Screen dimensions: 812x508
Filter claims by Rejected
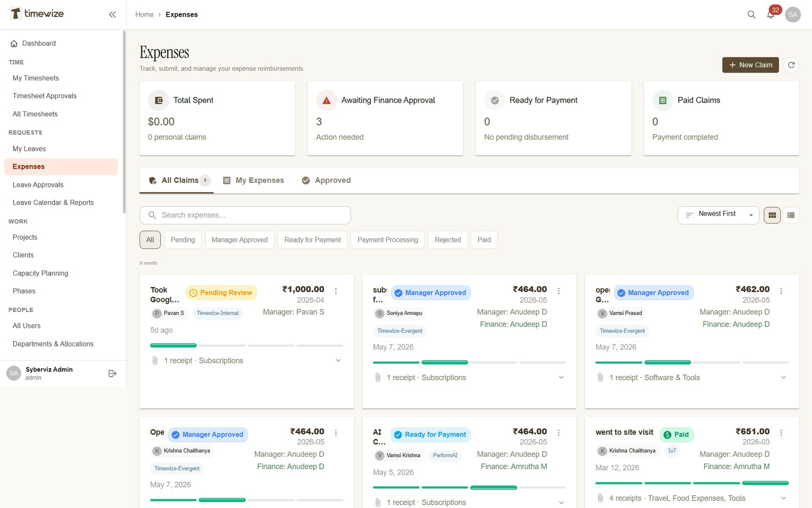448,240
